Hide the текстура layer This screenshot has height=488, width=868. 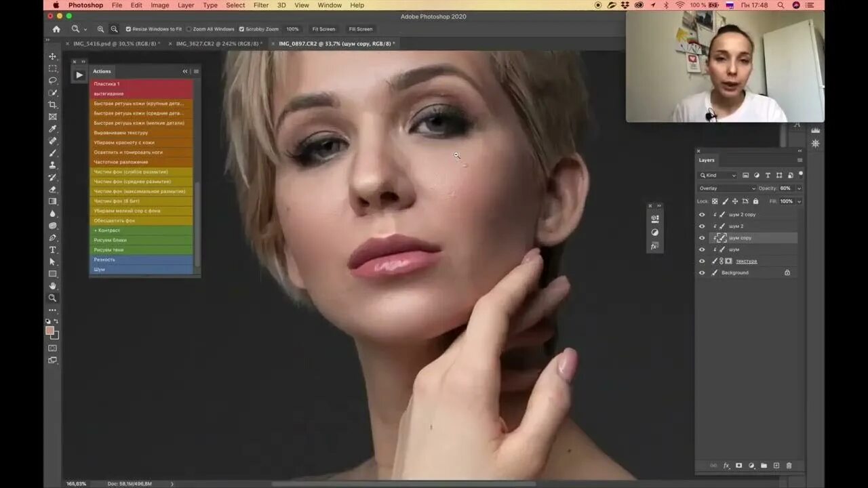(702, 261)
